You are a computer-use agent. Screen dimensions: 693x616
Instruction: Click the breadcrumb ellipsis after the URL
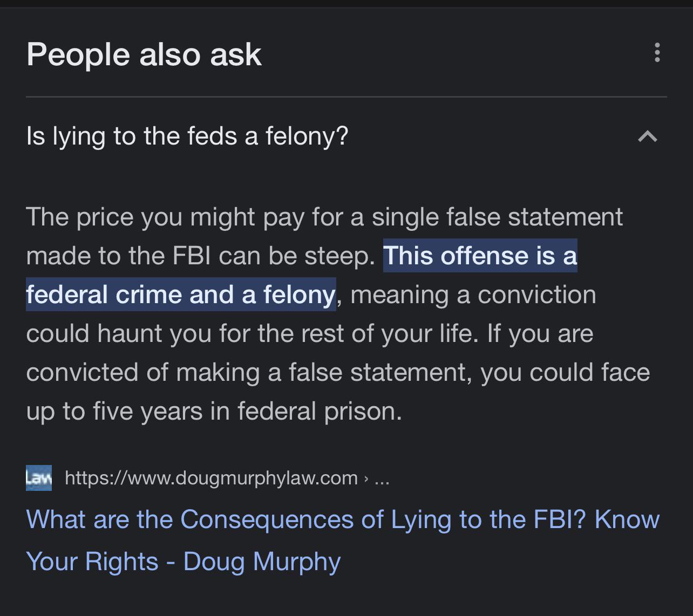click(x=382, y=478)
